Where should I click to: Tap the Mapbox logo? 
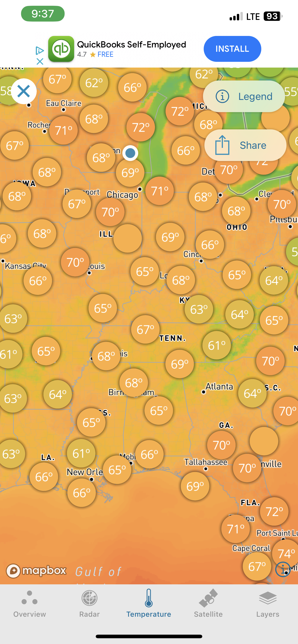[36, 570]
